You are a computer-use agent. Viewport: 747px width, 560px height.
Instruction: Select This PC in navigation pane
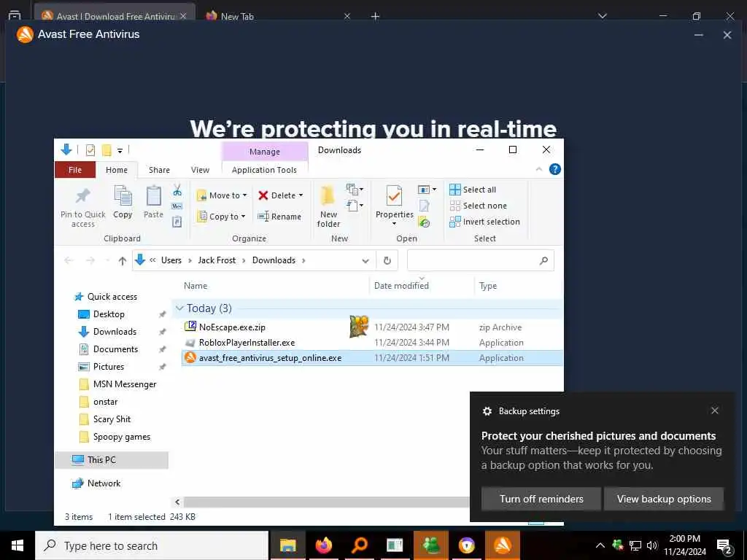pyautogui.click(x=112, y=460)
